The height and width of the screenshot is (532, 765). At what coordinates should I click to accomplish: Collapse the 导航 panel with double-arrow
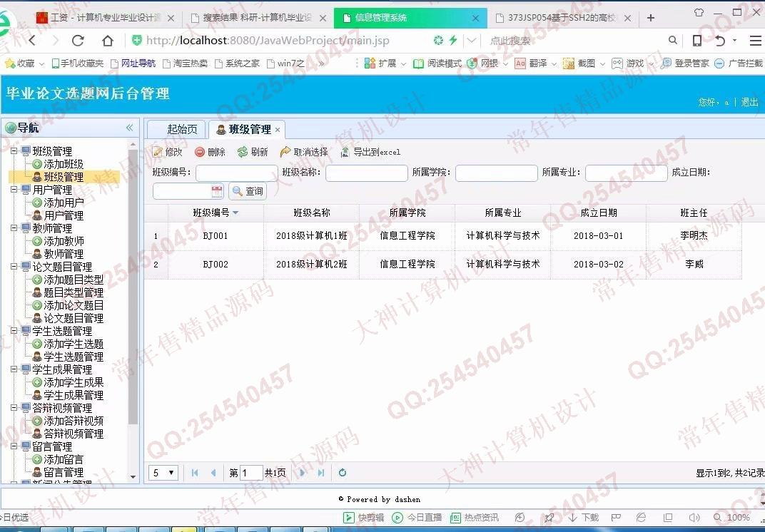click(x=129, y=128)
